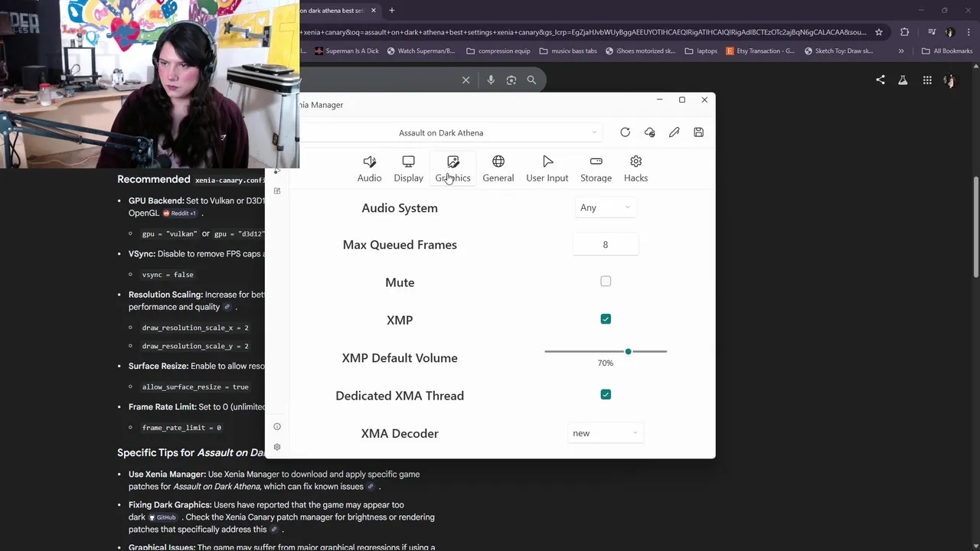Open the compression equip bookmark folder
Image resolution: width=980 pixels, height=551 pixels.
[498, 51]
